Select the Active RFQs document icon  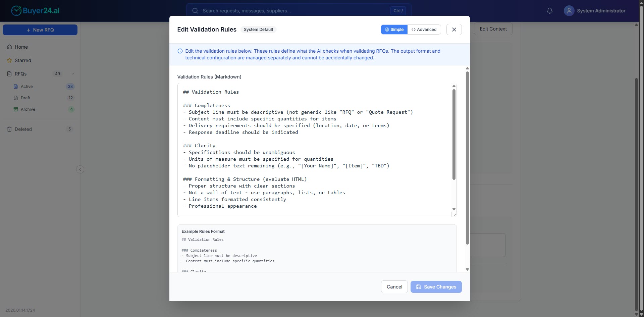(x=16, y=87)
